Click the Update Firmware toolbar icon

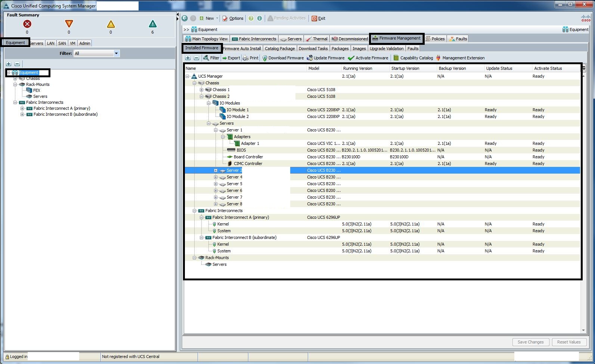click(310, 58)
